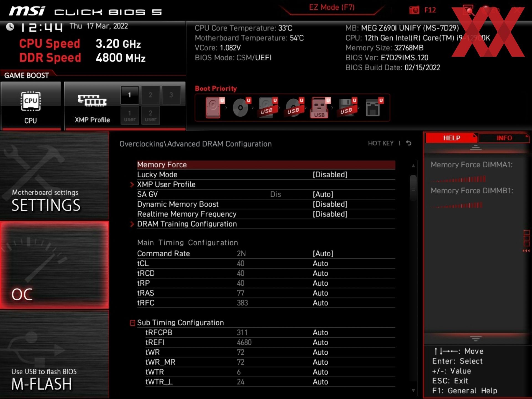Select the USB floppy boot device icon

(347, 108)
